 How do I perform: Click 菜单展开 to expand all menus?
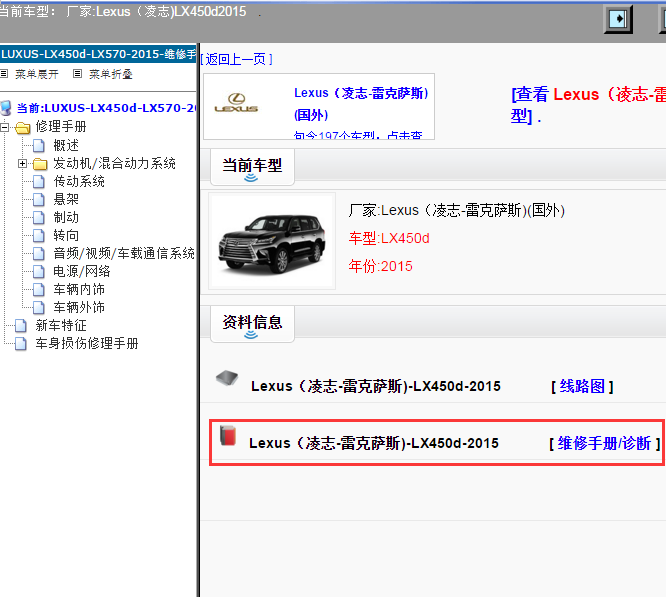tap(37, 74)
